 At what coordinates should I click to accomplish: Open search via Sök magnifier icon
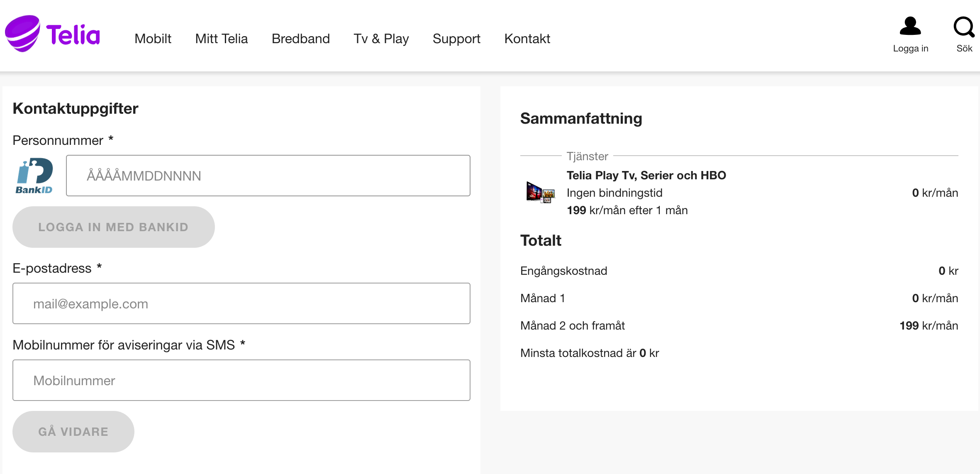[x=963, y=27]
